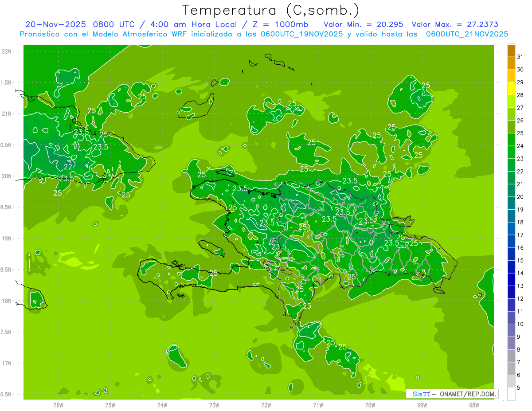Click the '68W' longitude label
Screen dimensions: 532x411
[x=474, y=405]
